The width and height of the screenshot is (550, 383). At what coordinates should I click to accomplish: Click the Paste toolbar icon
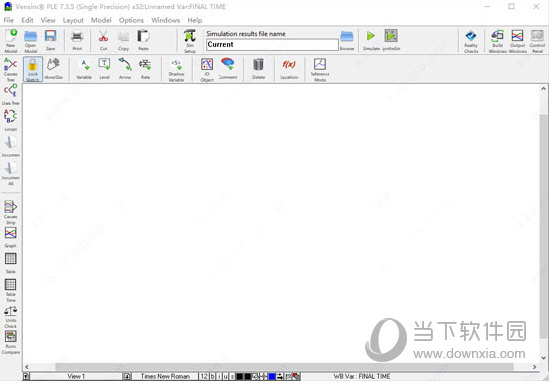(143, 40)
